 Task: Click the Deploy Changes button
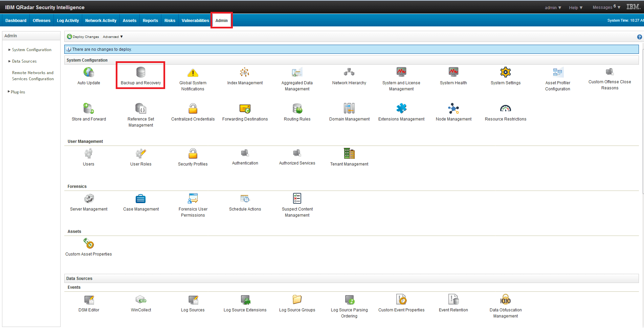(83, 37)
